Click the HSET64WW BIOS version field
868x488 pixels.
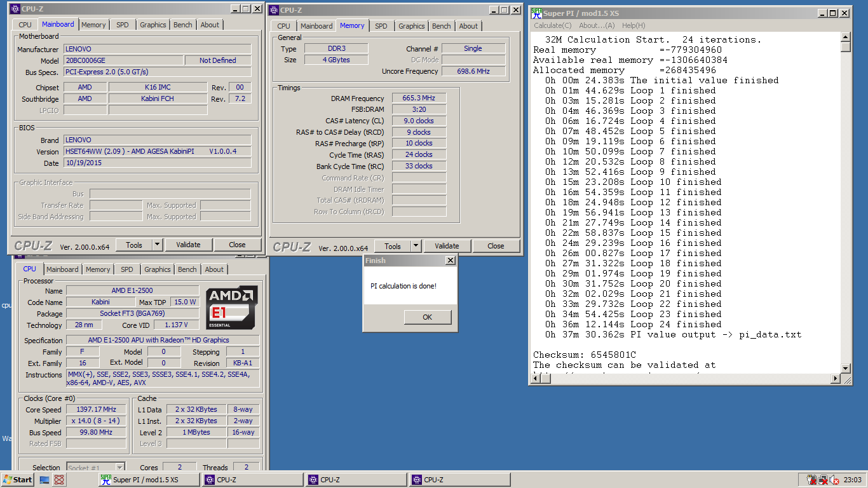click(x=157, y=152)
